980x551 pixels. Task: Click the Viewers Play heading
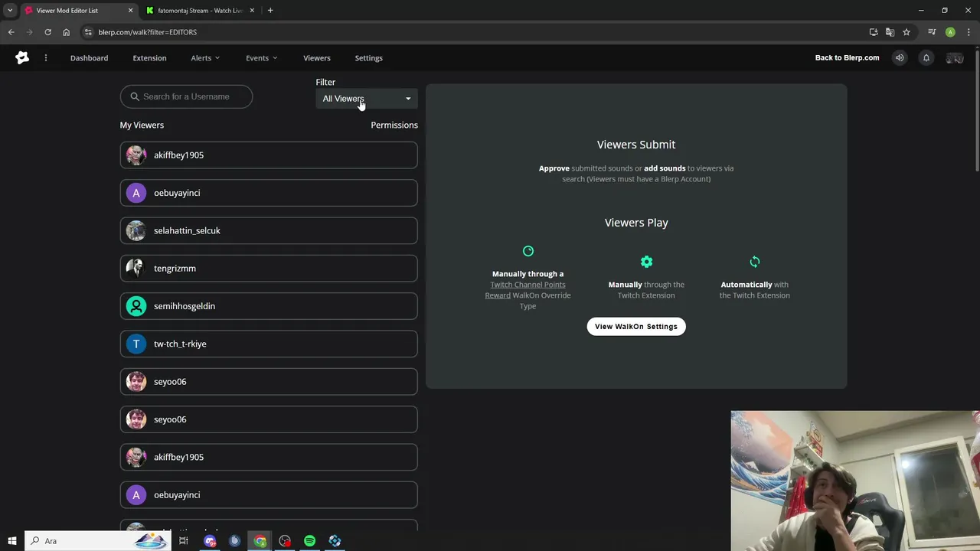click(636, 223)
